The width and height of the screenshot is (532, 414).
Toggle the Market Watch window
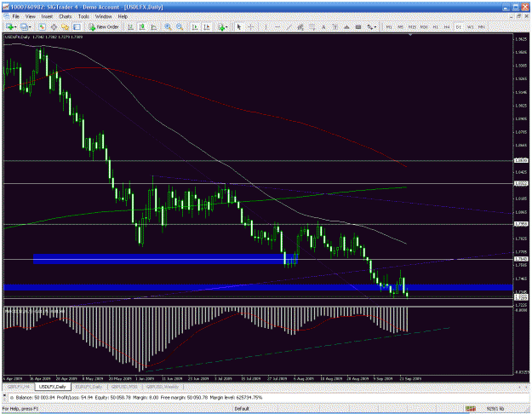pos(42,26)
